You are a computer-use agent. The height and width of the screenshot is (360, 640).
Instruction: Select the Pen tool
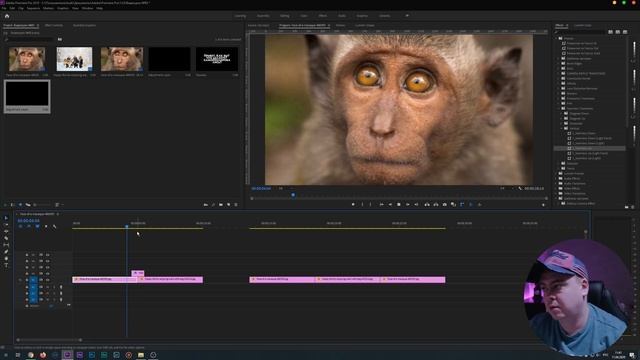pyautogui.click(x=6, y=251)
